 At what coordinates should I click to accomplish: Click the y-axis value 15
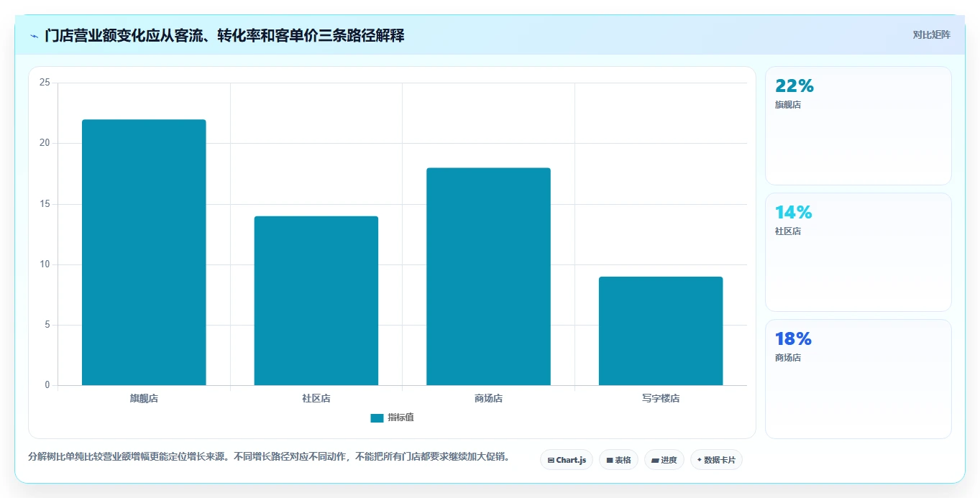tap(45, 204)
